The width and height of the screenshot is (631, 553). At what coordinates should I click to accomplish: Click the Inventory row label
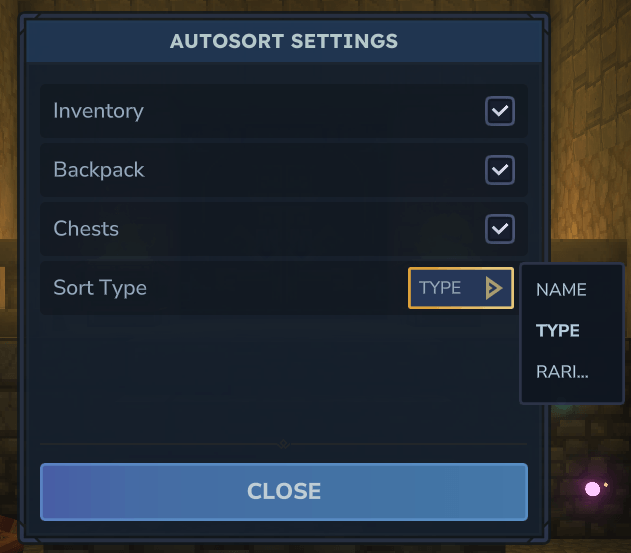tap(98, 111)
